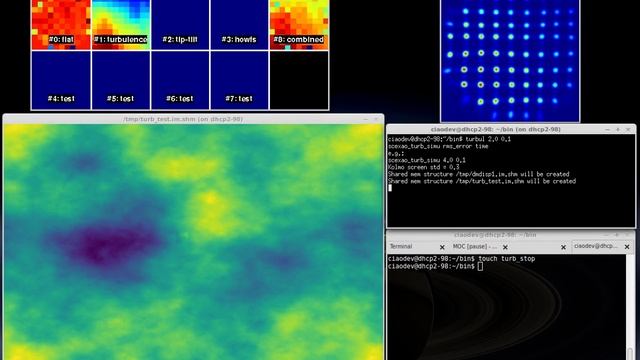The image size is (640, 360).
Task: Minimize the upper ~/bin (on dhcp2-98) terminal
Action: (x=607, y=129)
